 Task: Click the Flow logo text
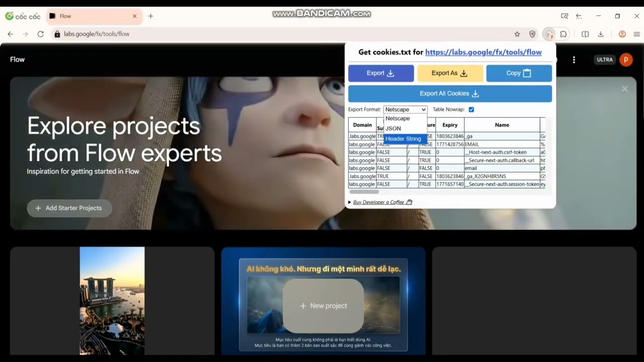[x=17, y=59]
